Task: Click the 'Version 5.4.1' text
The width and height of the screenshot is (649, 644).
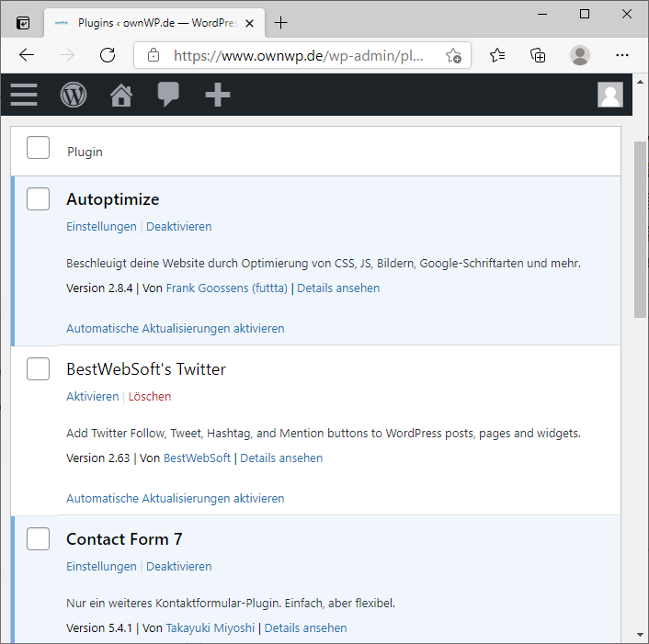Action: tap(99, 628)
